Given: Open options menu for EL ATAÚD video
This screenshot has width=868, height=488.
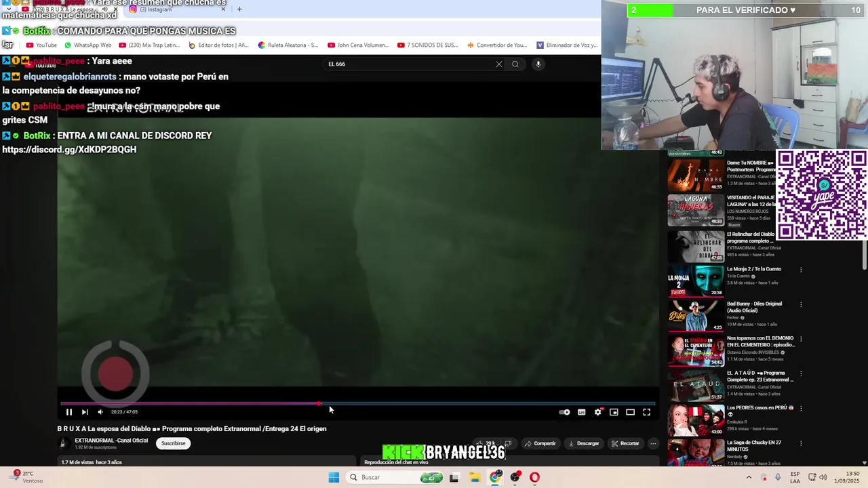Looking at the screenshot, I should (x=801, y=373).
